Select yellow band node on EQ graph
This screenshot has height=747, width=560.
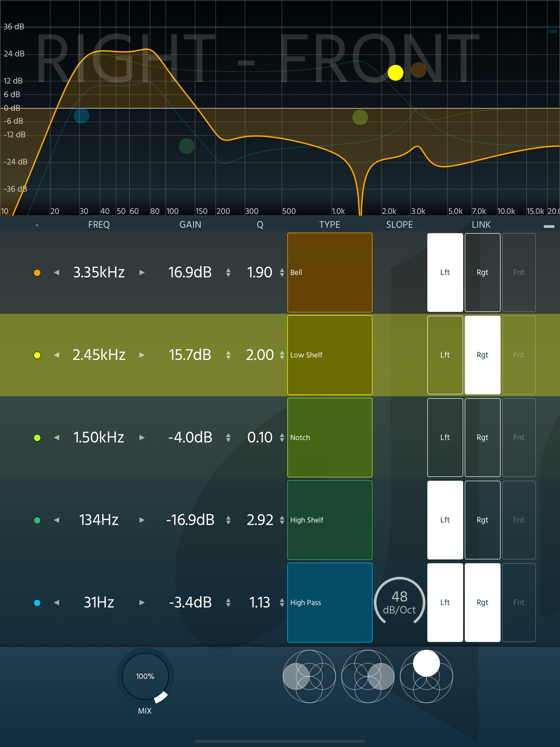click(x=395, y=72)
